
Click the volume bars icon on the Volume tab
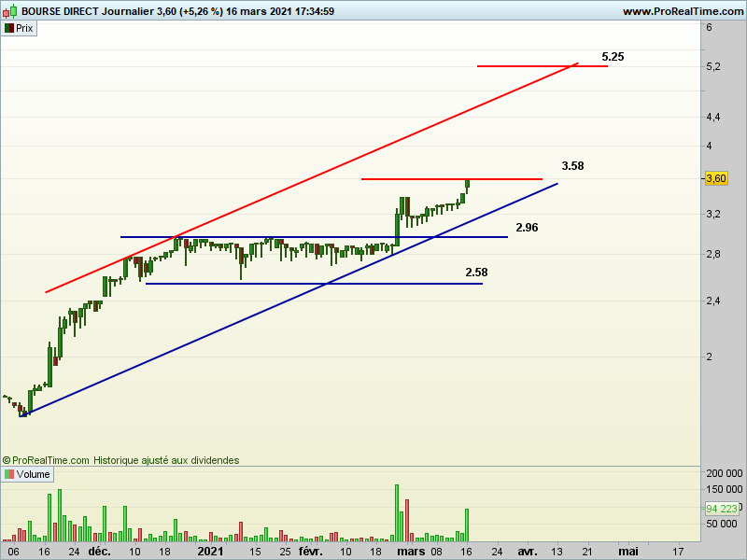(11, 474)
